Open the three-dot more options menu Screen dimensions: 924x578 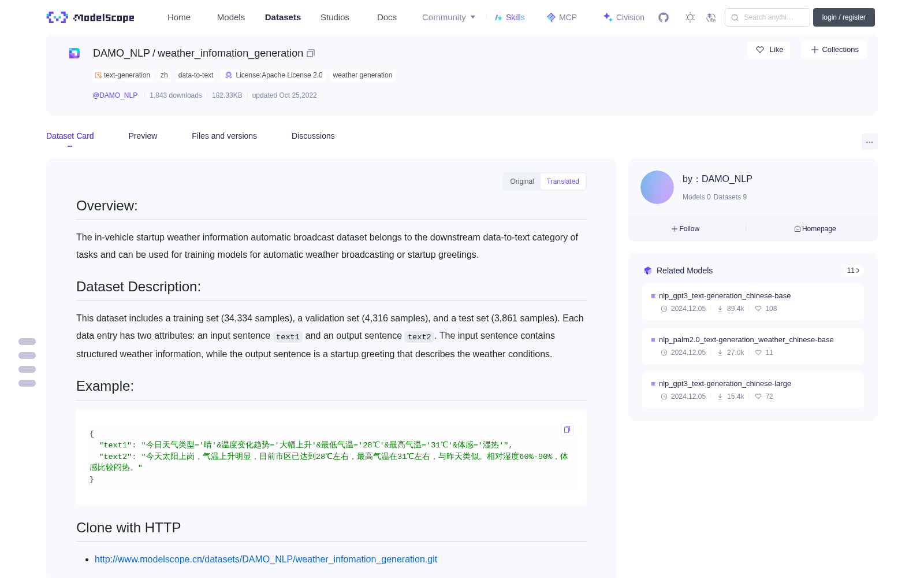click(x=870, y=142)
